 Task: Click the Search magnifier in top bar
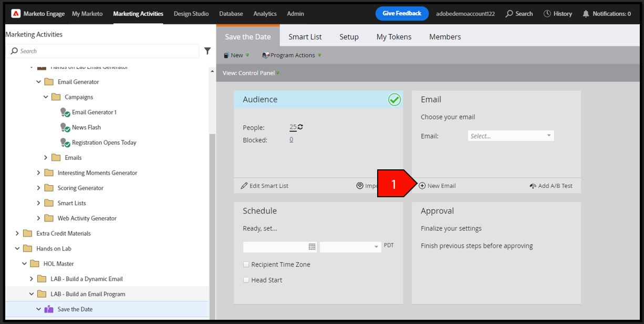(x=509, y=14)
